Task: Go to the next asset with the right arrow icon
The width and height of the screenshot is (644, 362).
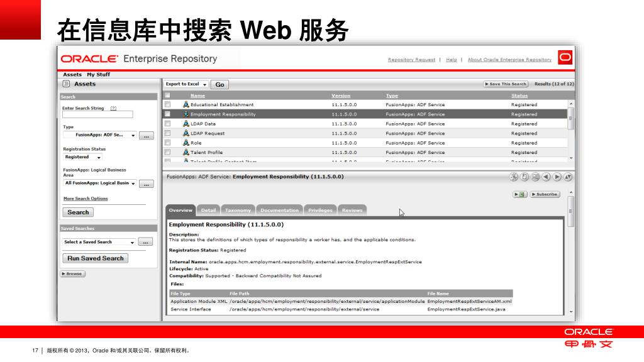Action: click(557, 177)
